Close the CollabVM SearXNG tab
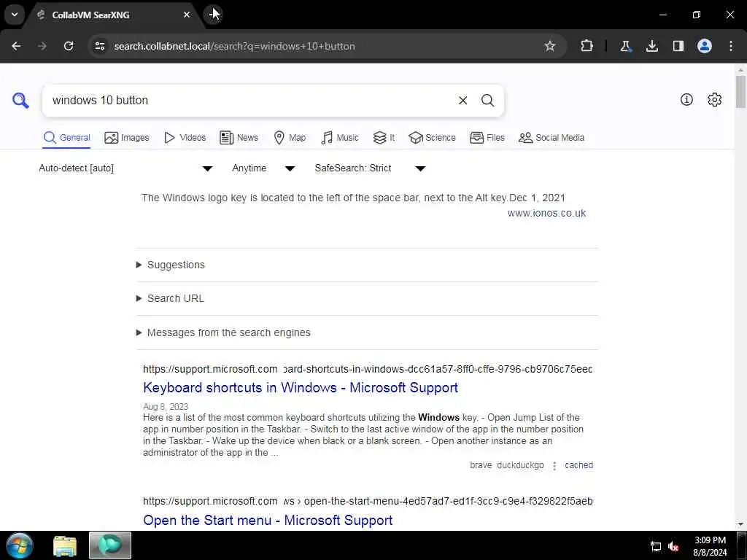This screenshot has width=747, height=560. tap(187, 15)
